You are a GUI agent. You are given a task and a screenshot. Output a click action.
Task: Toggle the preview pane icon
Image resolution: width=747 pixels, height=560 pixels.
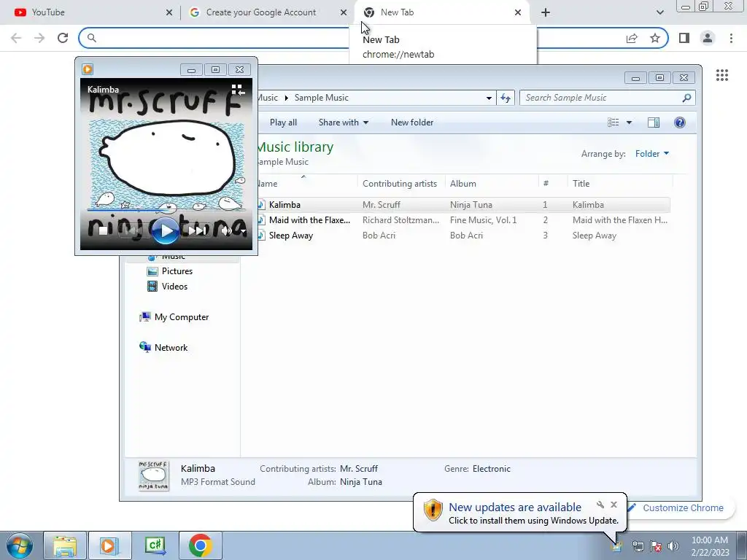[x=654, y=122]
